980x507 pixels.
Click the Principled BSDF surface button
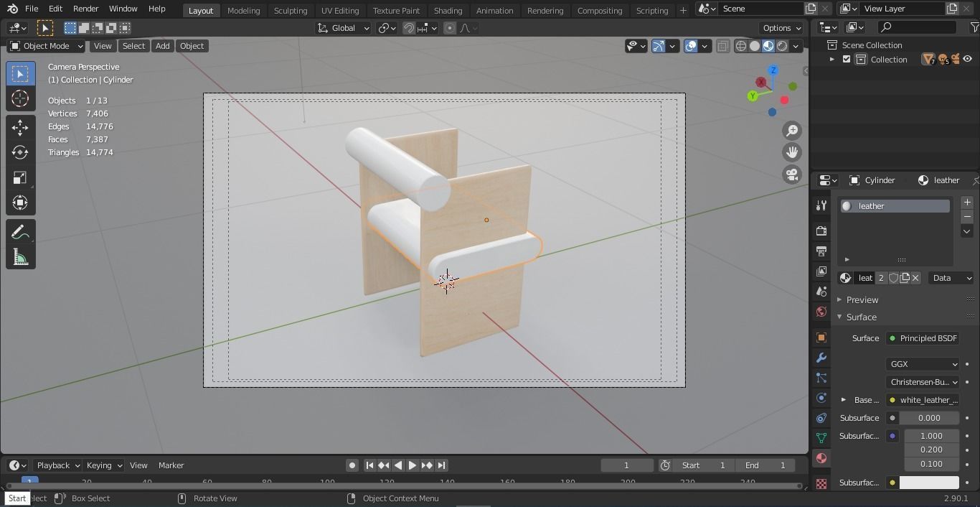point(923,338)
